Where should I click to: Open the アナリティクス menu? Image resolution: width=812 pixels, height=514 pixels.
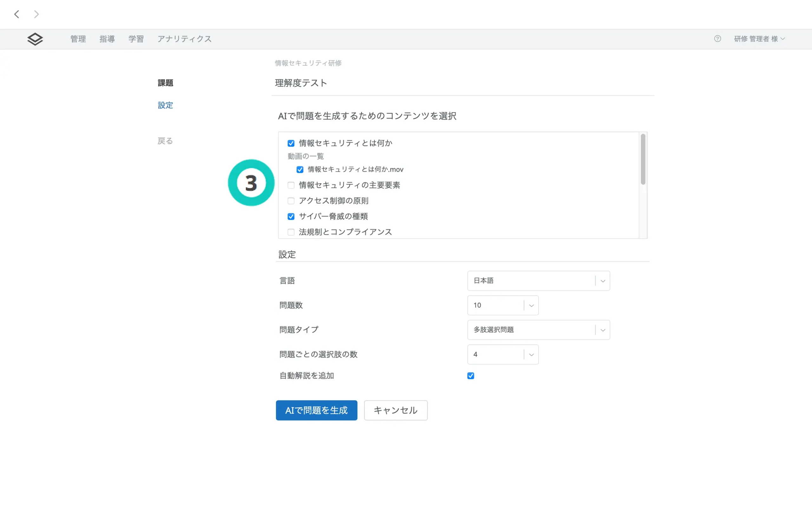tap(185, 39)
